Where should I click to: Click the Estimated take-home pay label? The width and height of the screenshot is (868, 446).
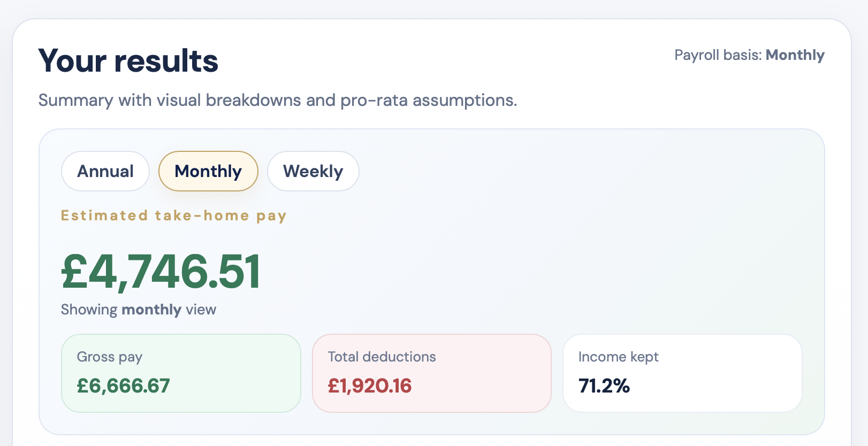pos(173,215)
